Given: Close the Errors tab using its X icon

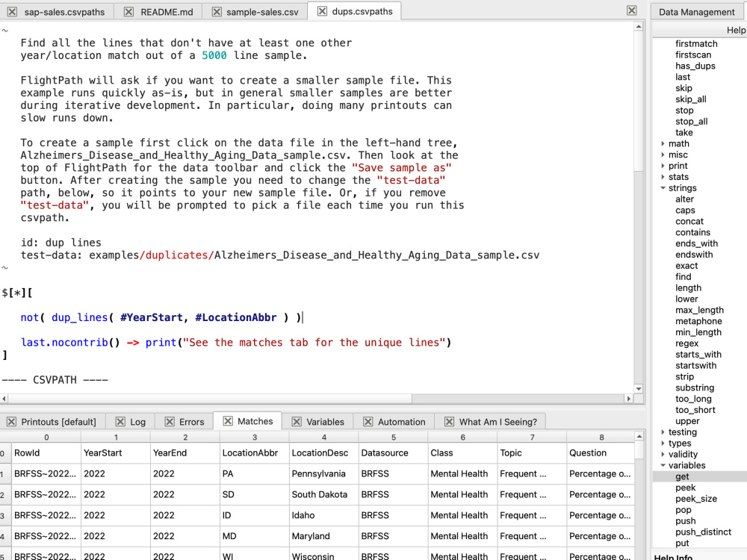Looking at the screenshot, I should coord(170,421).
